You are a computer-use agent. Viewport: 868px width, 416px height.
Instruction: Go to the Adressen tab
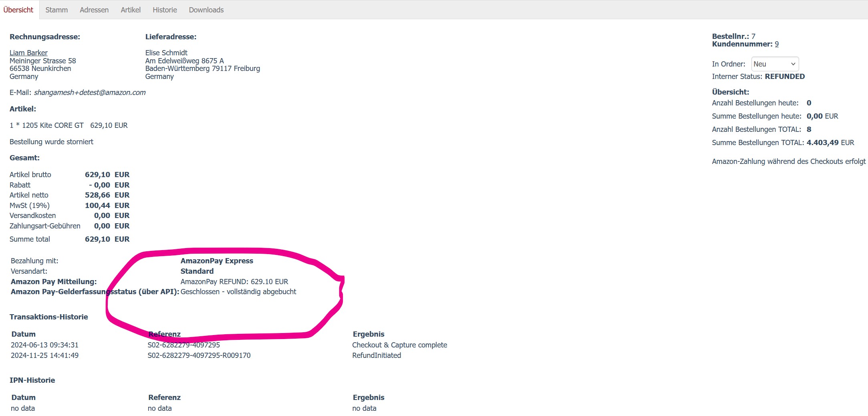click(x=94, y=10)
